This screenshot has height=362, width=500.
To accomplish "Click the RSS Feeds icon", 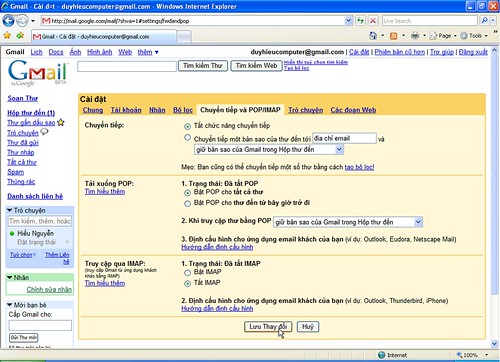I will 393,36.
